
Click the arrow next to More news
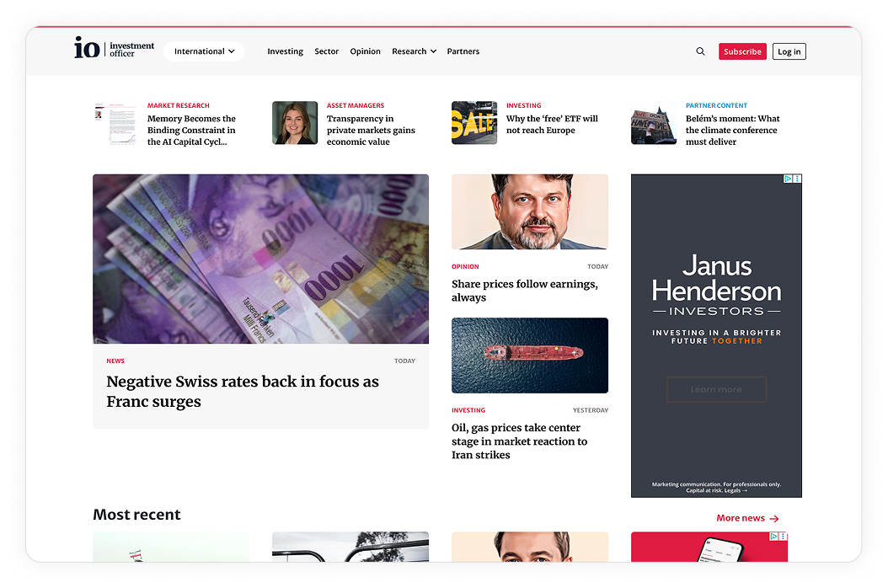pos(774,519)
